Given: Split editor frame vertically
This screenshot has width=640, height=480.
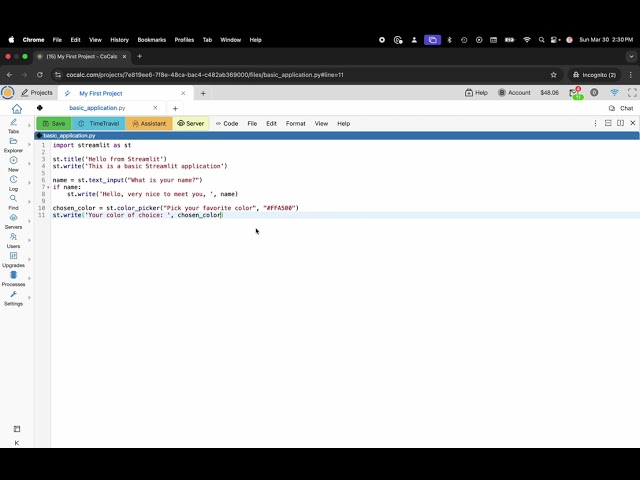Looking at the screenshot, I should [x=620, y=123].
